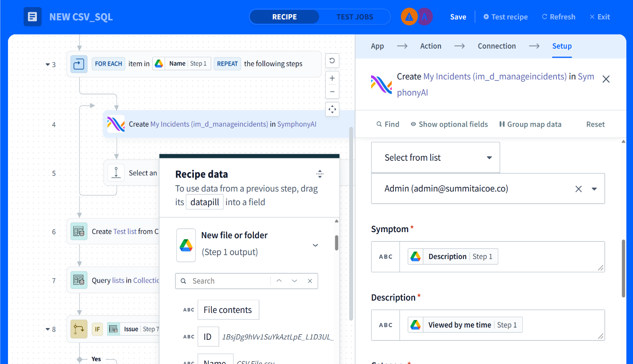Image resolution: width=633 pixels, height=364 pixels.
Task: Click Google Drive icon in Description datapill
Action: coord(416,257)
